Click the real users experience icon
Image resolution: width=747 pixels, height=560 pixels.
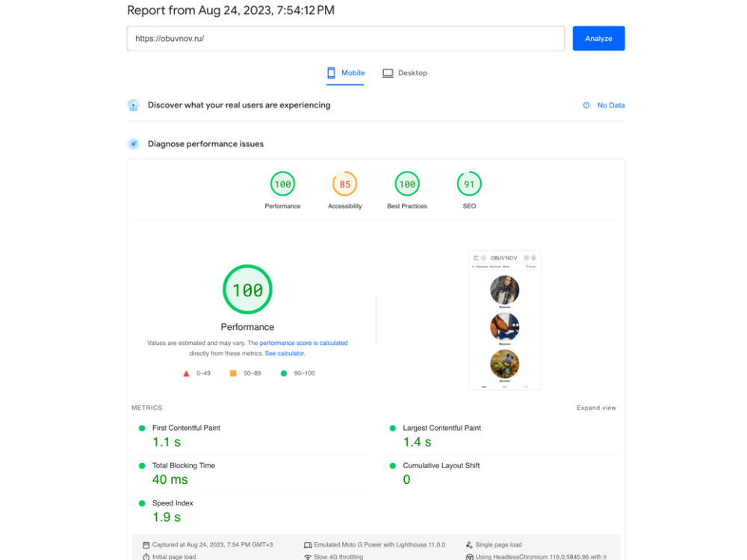point(134,105)
